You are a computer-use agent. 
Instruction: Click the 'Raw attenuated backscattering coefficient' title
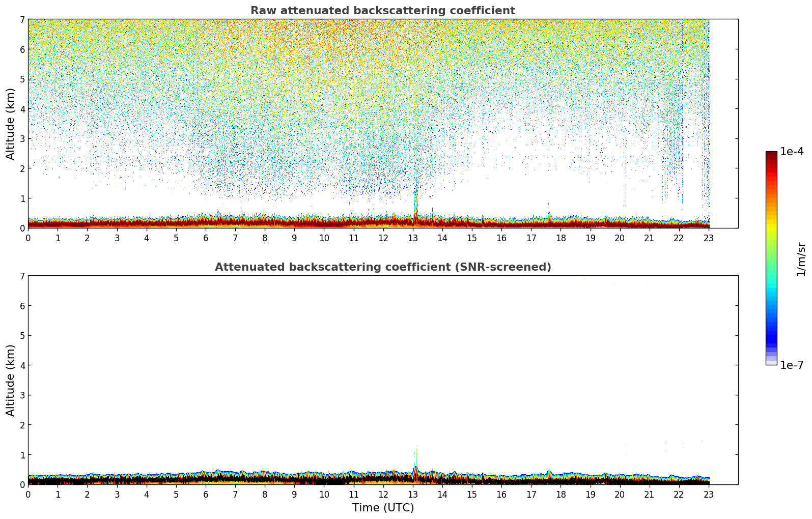click(383, 11)
